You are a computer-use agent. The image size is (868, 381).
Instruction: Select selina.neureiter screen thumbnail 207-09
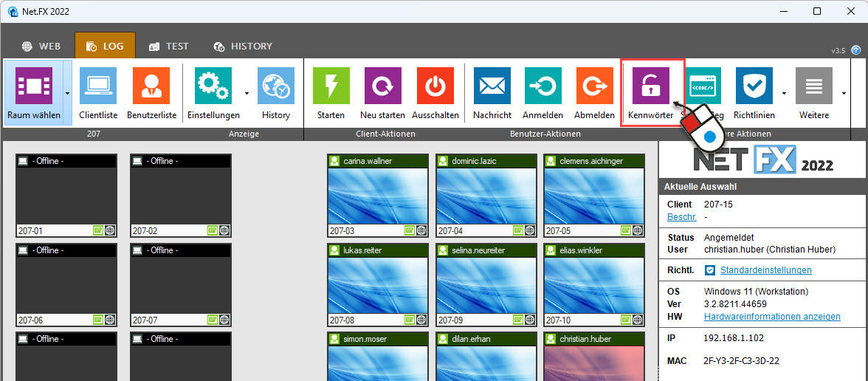[x=486, y=285]
